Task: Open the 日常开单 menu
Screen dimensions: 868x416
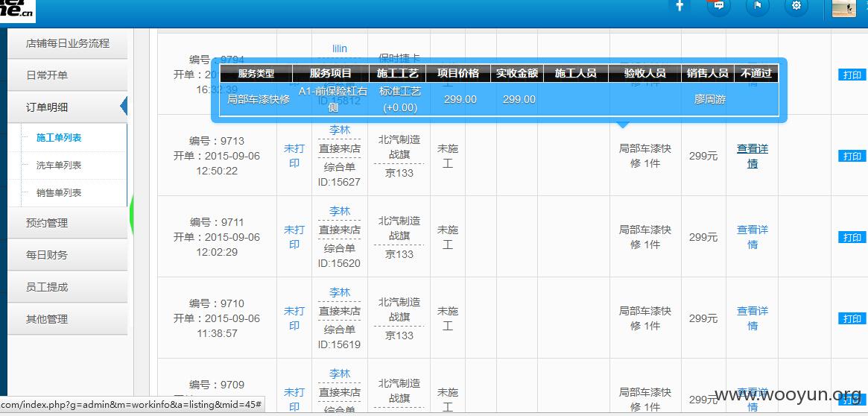Action: [x=68, y=75]
